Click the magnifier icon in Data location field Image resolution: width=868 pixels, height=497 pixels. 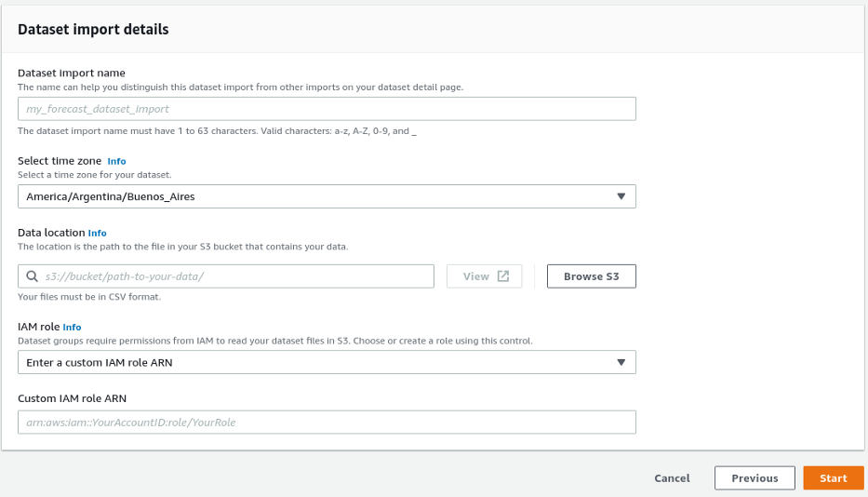click(32, 276)
